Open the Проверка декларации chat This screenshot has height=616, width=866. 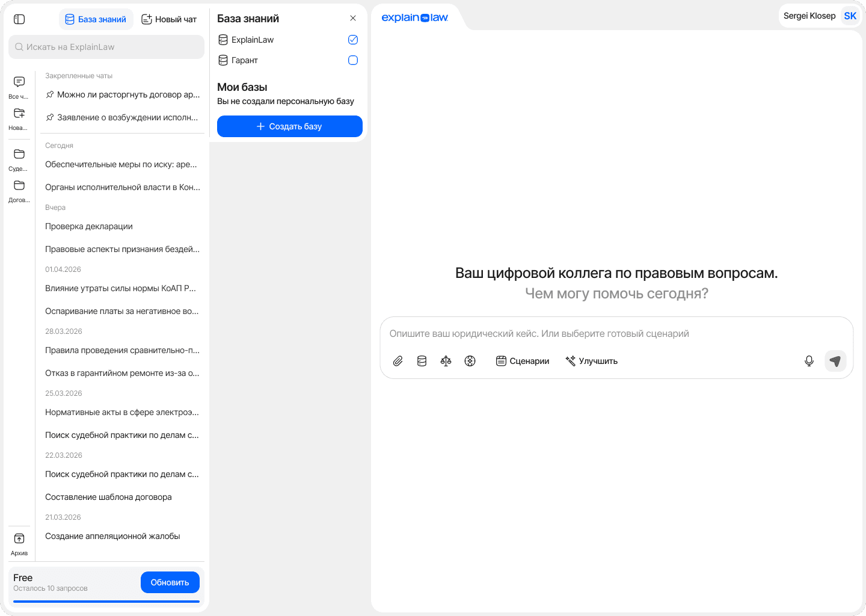click(x=89, y=226)
